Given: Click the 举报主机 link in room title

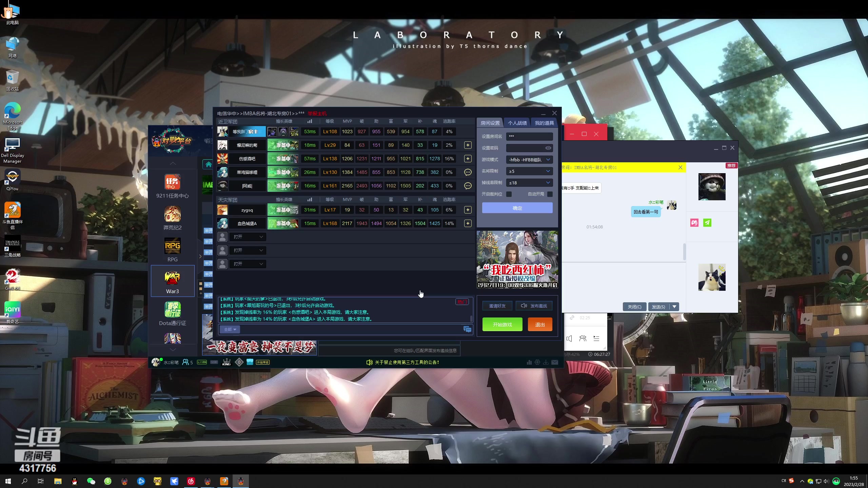Looking at the screenshot, I should click(317, 114).
